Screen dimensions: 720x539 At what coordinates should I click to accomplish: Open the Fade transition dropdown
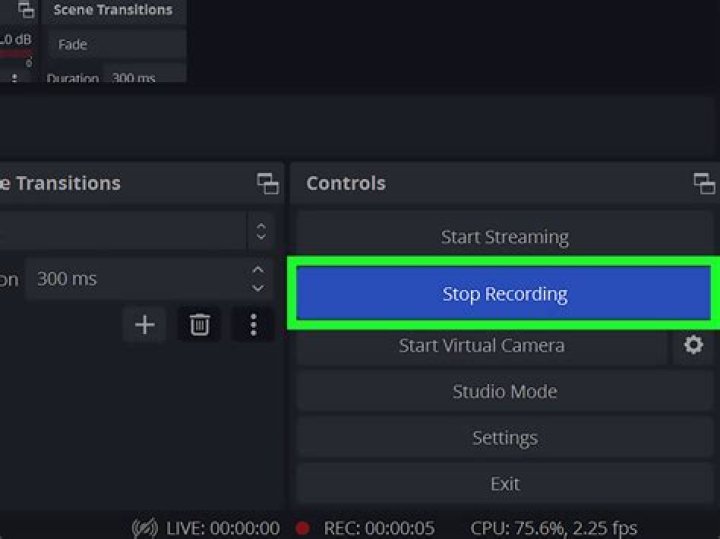tap(116, 44)
